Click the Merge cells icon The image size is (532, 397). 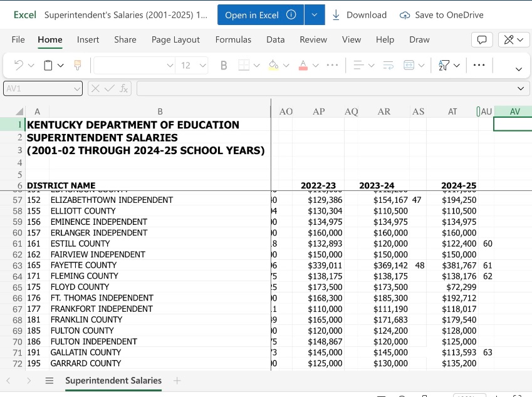[x=409, y=65]
